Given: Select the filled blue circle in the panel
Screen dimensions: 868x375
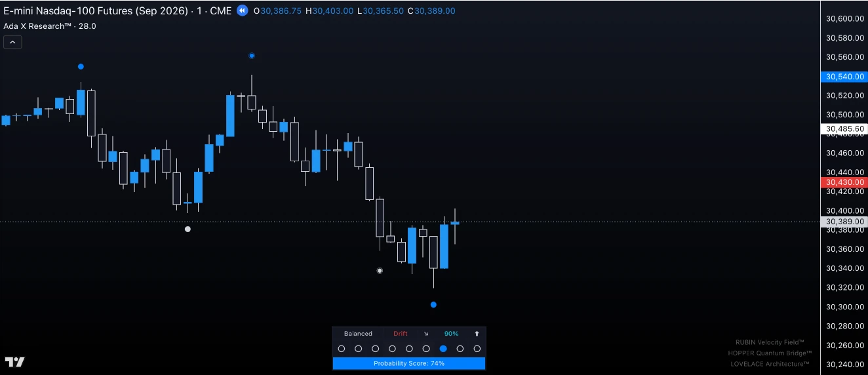Looking at the screenshot, I should point(443,349).
